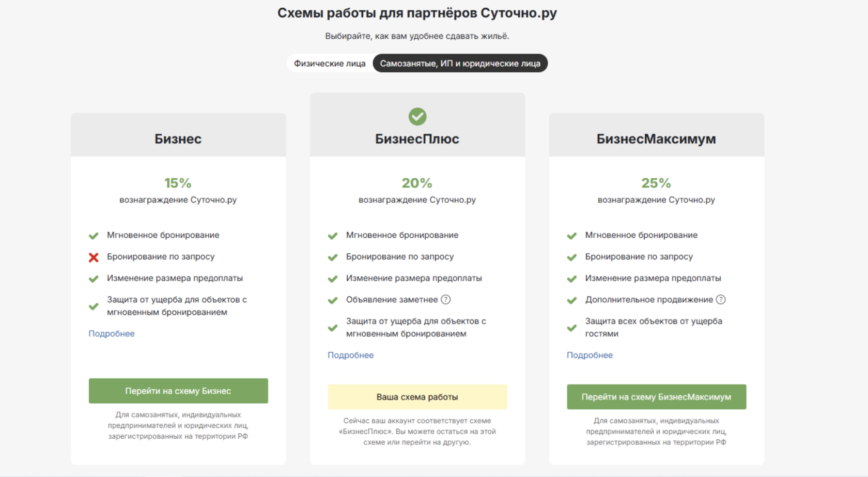
Task: Click checkmark beside Бронирование по запросу in БизнесМаксимум
Action: click(x=571, y=257)
